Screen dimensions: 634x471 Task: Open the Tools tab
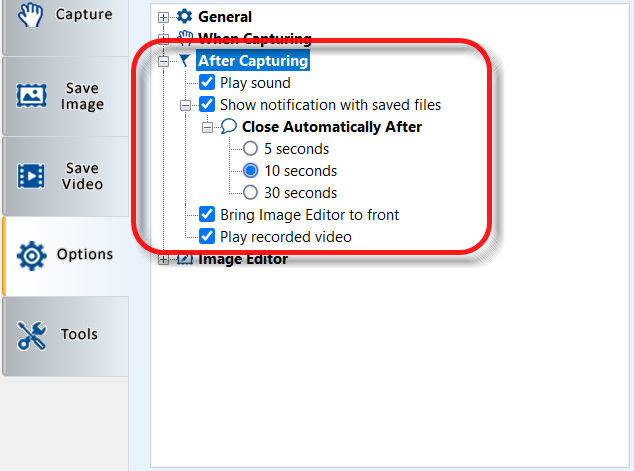[64, 336]
